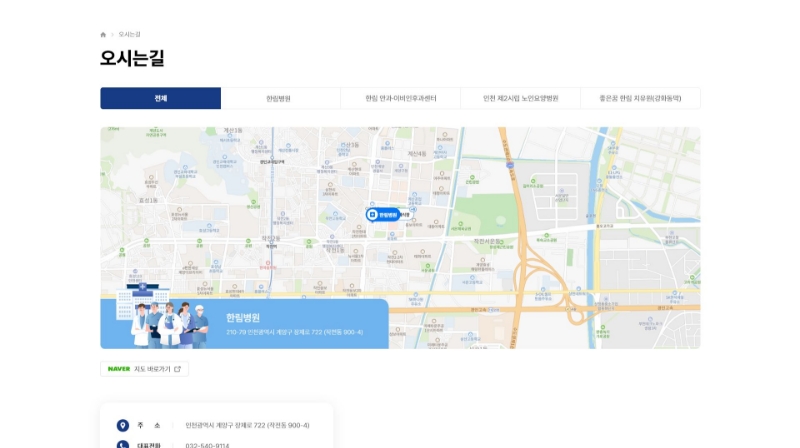Screen dimensions: 800x448
Task: Click the 계산4동 label on the map
Action: (x=416, y=154)
